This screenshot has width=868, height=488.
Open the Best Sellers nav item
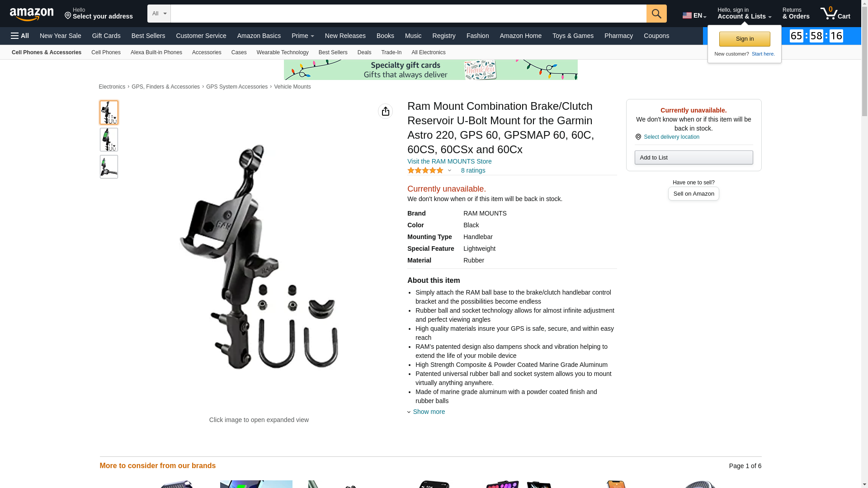click(x=148, y=36)
